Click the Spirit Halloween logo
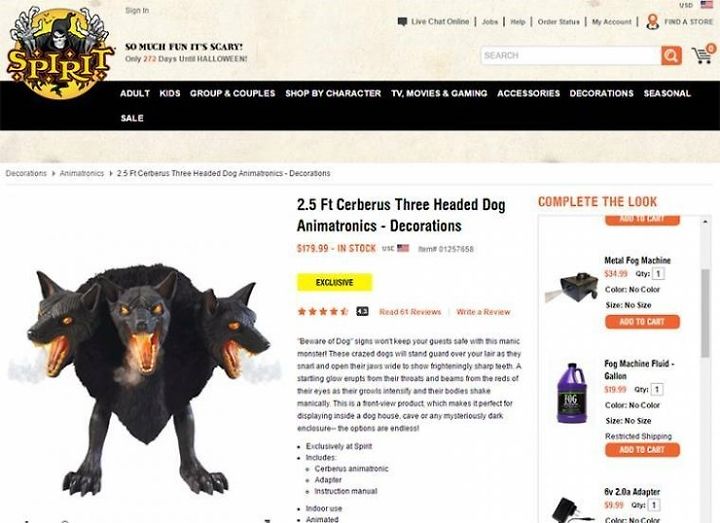Screen dimensions: 720x523 pos(59,51)
